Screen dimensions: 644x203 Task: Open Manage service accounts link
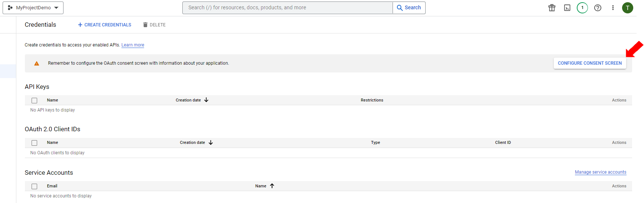(600, 172)
